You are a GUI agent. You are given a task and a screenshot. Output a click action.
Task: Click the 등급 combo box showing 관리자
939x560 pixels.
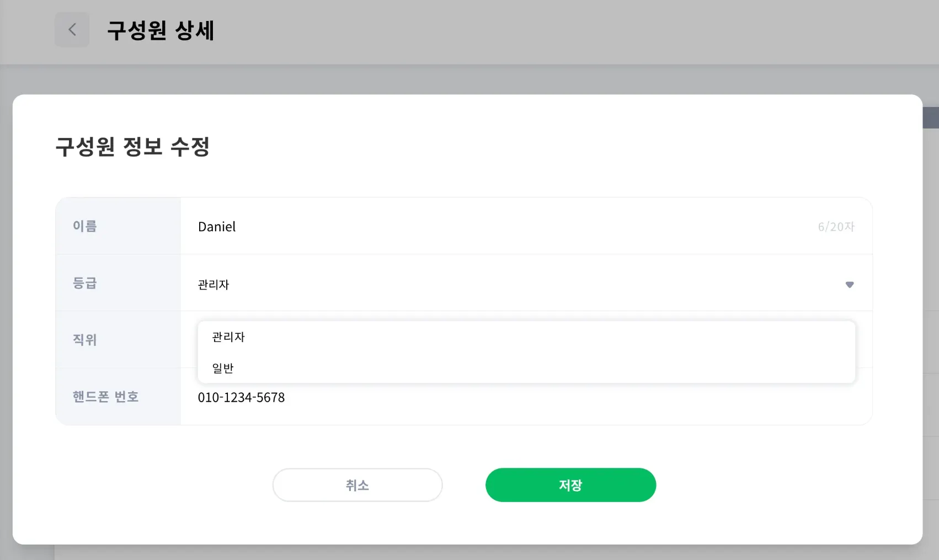tap(497, 285)
